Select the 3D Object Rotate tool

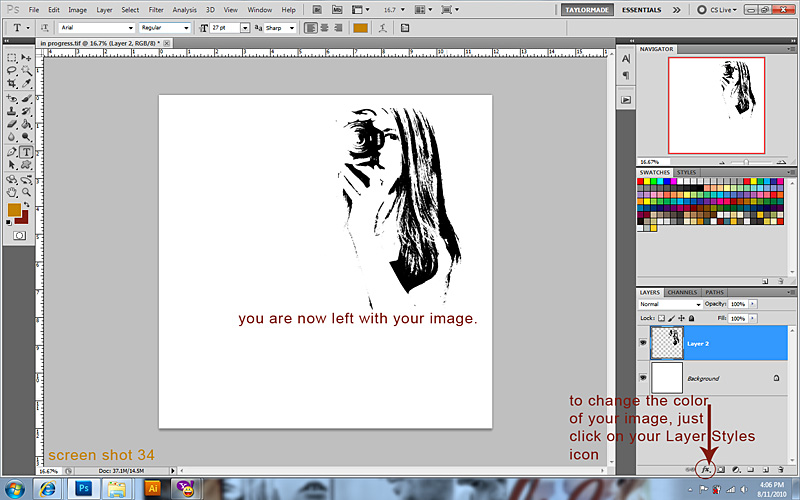coord(12,180)
